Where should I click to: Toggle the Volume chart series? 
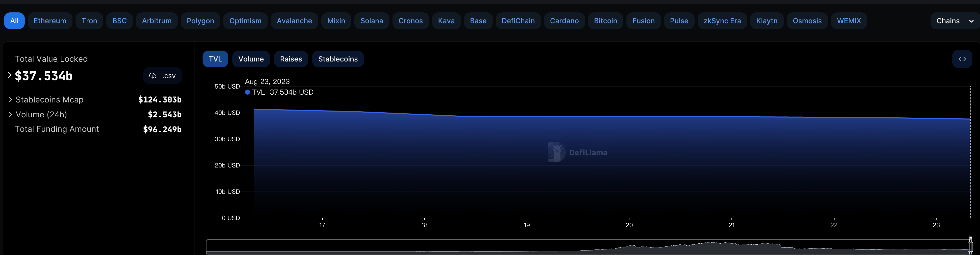click(251, 59)
